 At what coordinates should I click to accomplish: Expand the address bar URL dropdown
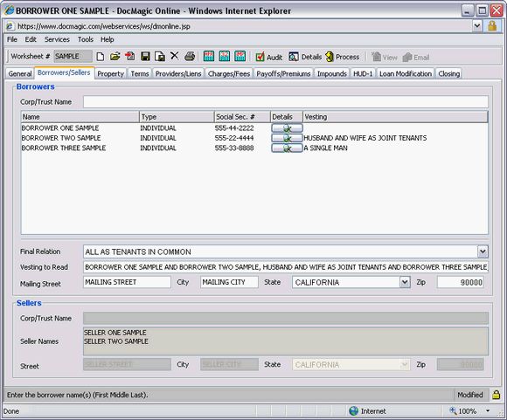click(x=477, y=26)
